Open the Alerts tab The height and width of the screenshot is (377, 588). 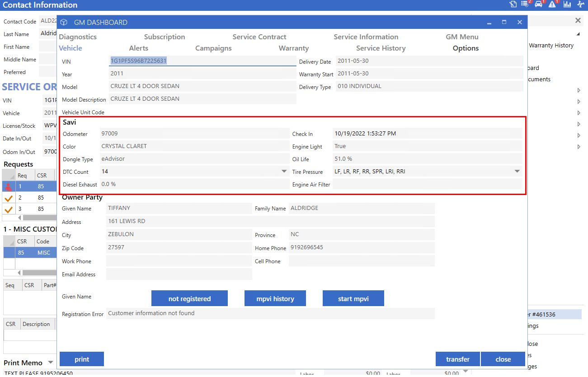pyautogui.click(x=139, y=48)
